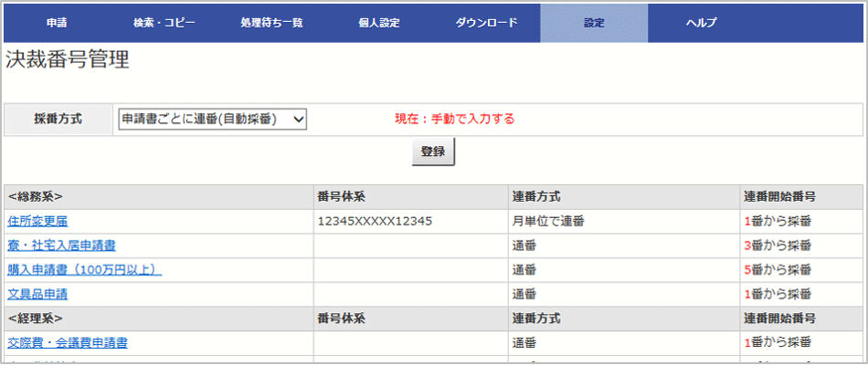Expand the 採番方式 dropdown
The image size is (868, 365).
(214, 119)
